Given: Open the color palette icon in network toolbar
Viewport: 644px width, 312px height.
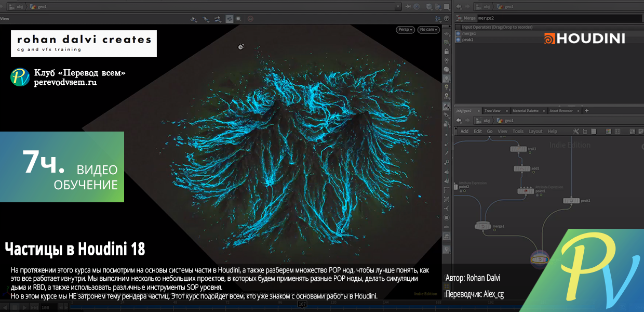Looking at the screenshot, I should point(609,132).
